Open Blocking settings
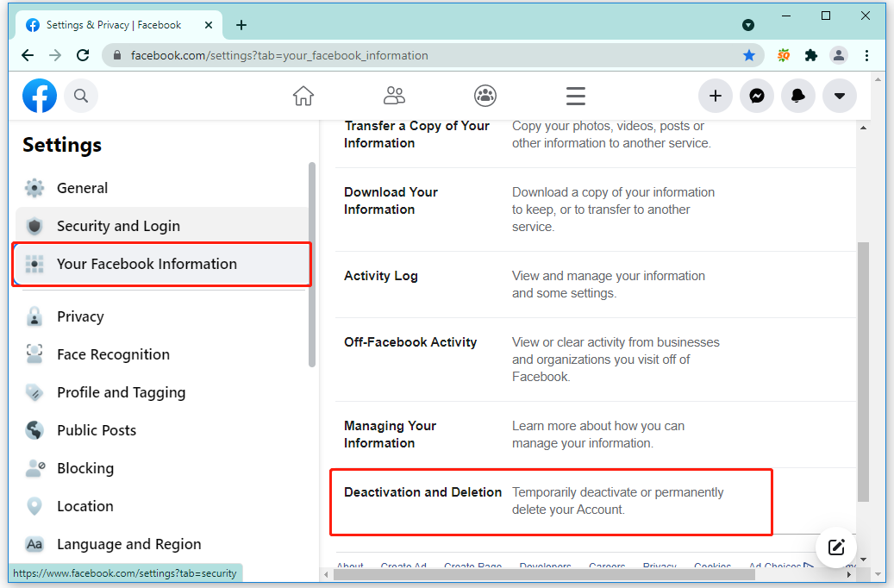This screenshot has height=588, width=894. click(x=162, y=468)
